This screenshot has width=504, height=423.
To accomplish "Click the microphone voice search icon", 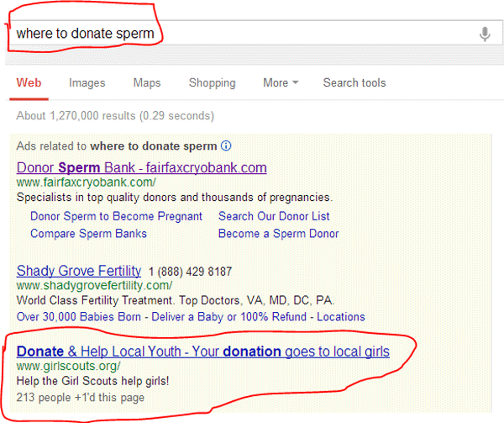I will pyautogui.click(x=485, y=34).
